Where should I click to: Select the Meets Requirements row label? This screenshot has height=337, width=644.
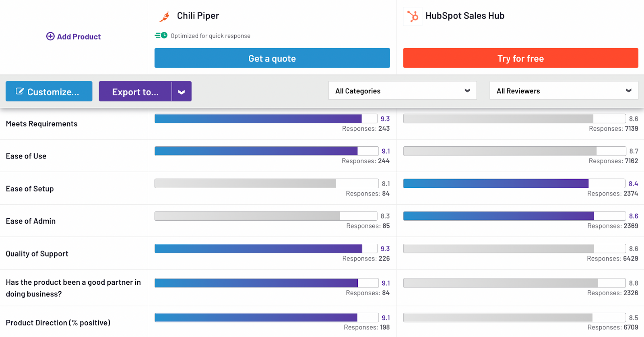click(x=41, y=123)
